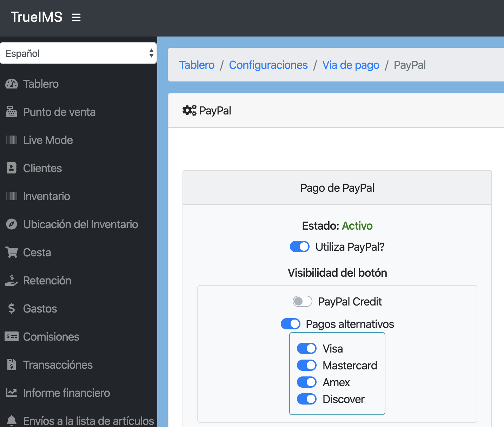Open Punto de venta in sidebar
The image size is (504, 427).
tap(59, 112)
